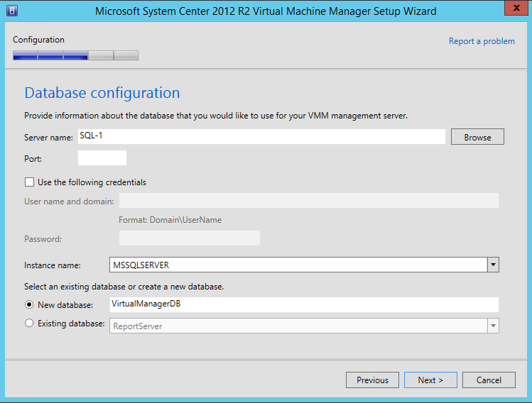Click the Configuration progress bar
532x403 pixels.
[75, 55]
